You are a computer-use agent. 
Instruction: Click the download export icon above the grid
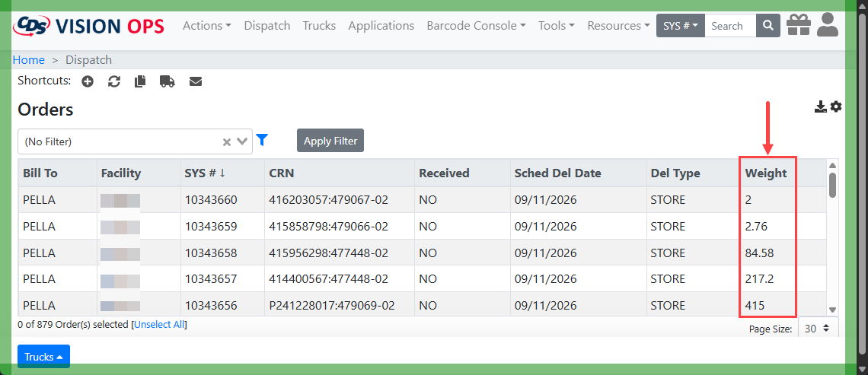click(820, 106)
